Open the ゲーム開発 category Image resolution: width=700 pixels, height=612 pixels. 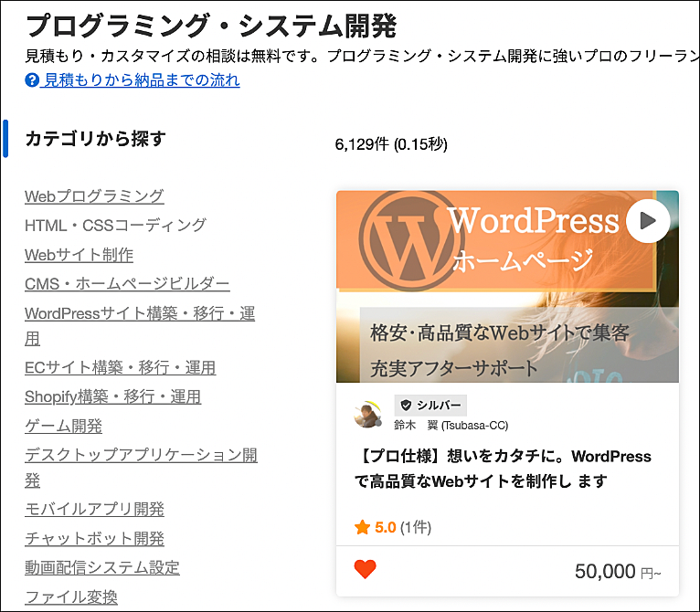[63, 427]
